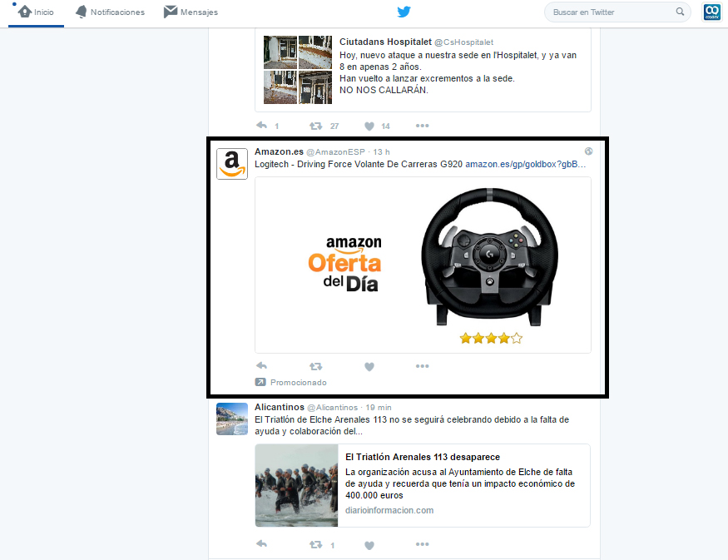This screenshot has height=560, width=728.
Task: Expand more options on Ciutadans tweet
Action: pos(422,126)
